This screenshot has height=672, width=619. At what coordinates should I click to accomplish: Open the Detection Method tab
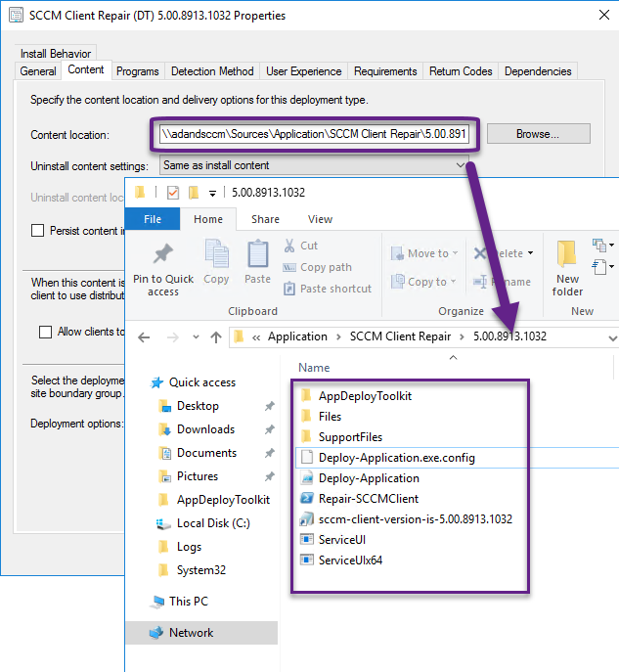coord(212,71)
